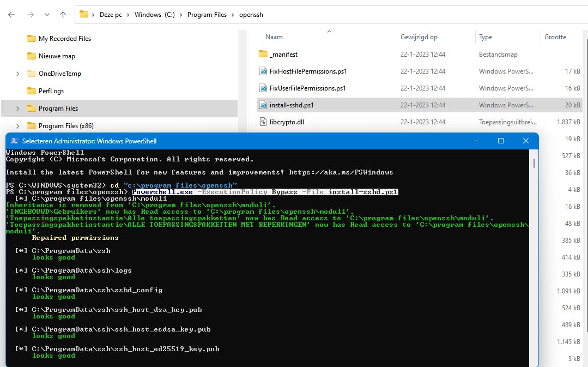This screenshot has height=367, width=588.
Task: Select the install-sshd.ps1 file icon
Action: 263,105
